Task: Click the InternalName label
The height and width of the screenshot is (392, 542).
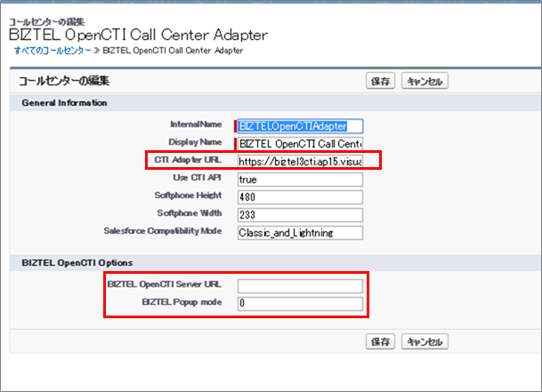Action: (x=196, y=124)
